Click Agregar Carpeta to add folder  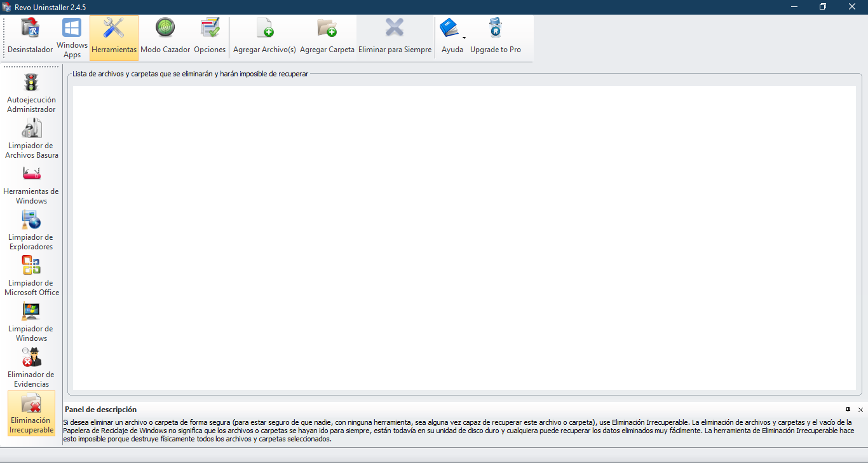pos(327,38)
